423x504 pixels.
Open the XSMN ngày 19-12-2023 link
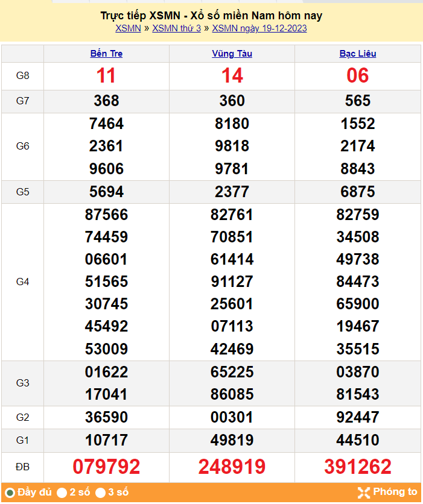click(x=259, y=28)
